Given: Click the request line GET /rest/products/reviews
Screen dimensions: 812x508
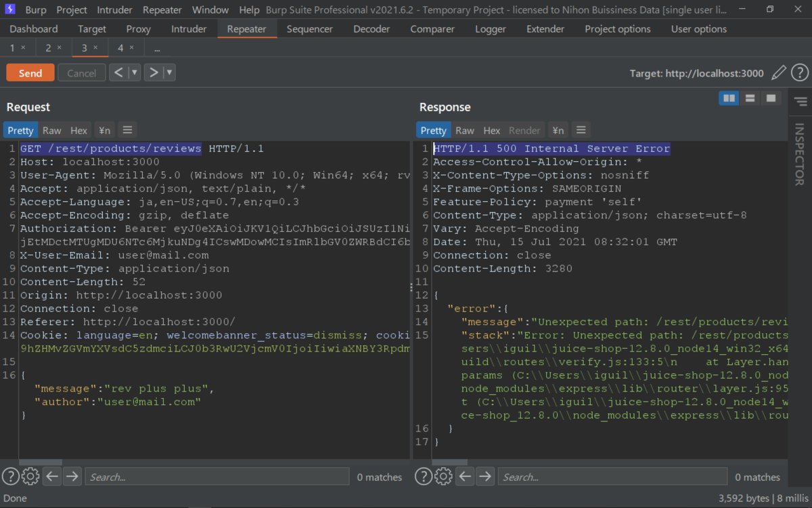Looking at the screenshot, I should (x=110, y=148).
